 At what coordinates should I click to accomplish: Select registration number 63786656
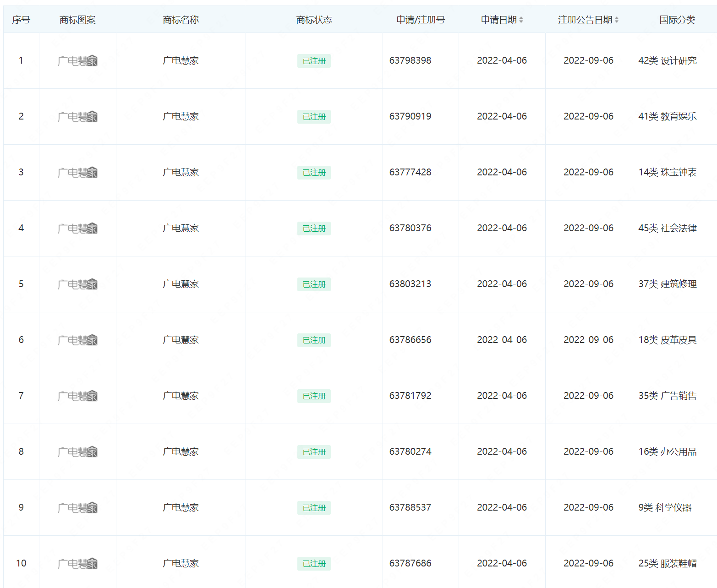pos(410,340)
